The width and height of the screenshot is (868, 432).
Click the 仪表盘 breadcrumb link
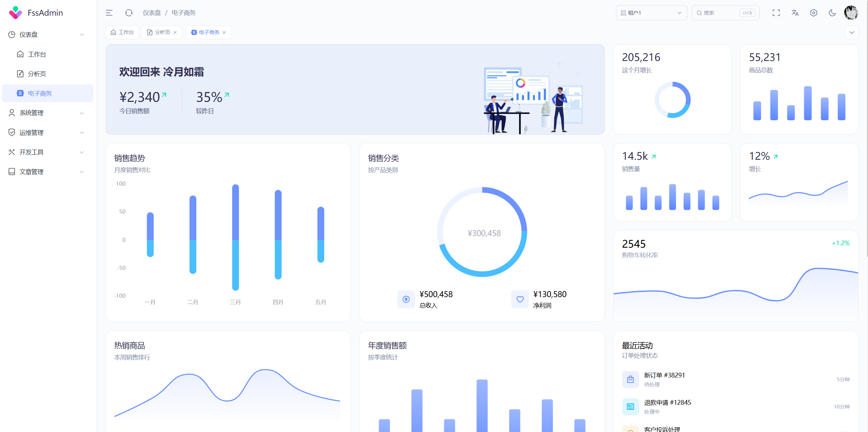pos(152,13)
